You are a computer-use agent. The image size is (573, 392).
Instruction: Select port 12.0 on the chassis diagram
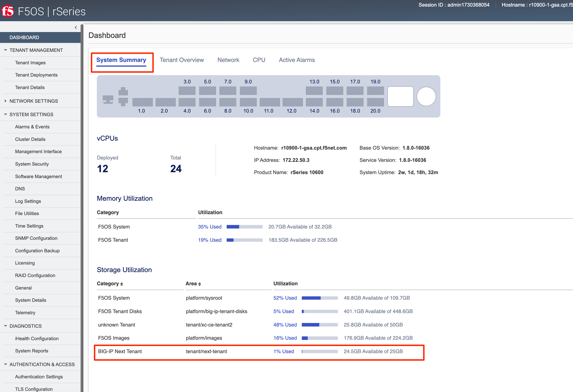click(293, 102)
